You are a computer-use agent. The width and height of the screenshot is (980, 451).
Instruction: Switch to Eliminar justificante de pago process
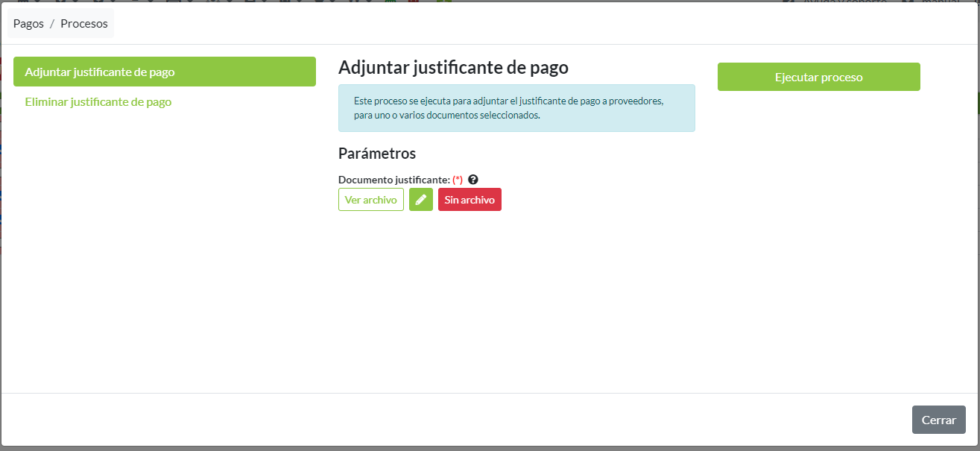click(98, 101)
